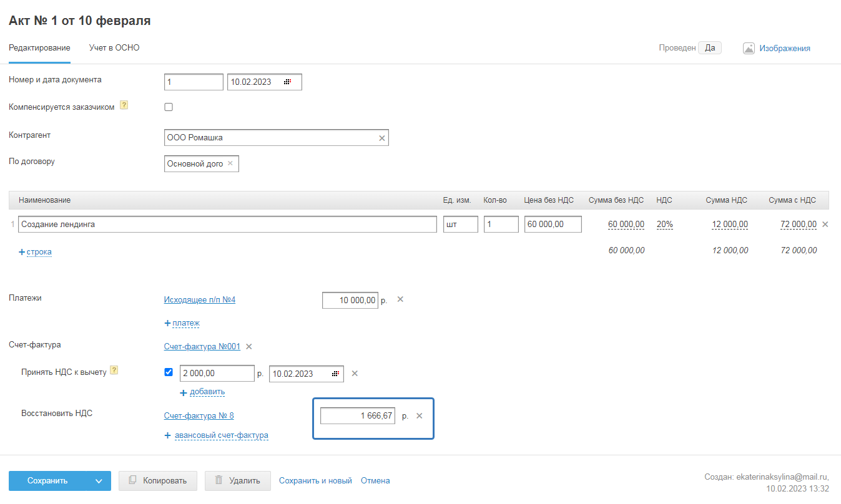Click the total Сумма с НДС 72 000,00 in totals
Viewport: 841px width, 504px height.
pyautogui.click(x=799, y=251)
